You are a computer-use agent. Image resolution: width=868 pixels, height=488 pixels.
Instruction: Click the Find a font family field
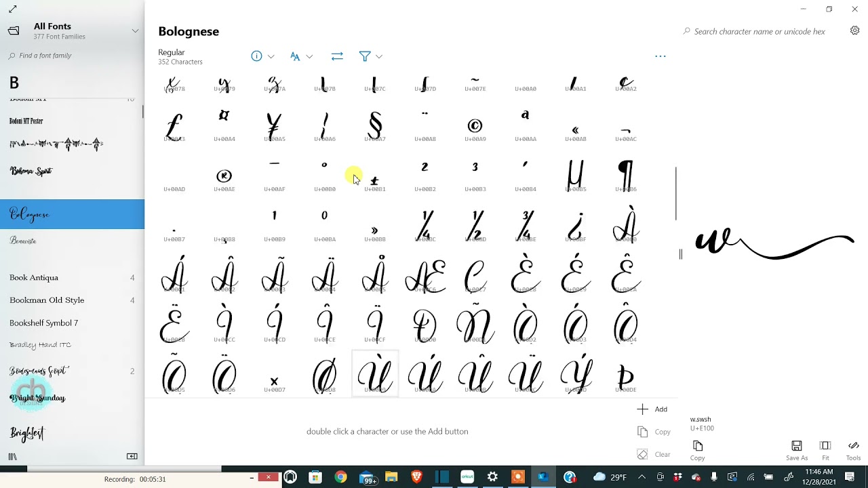(72, 56)
